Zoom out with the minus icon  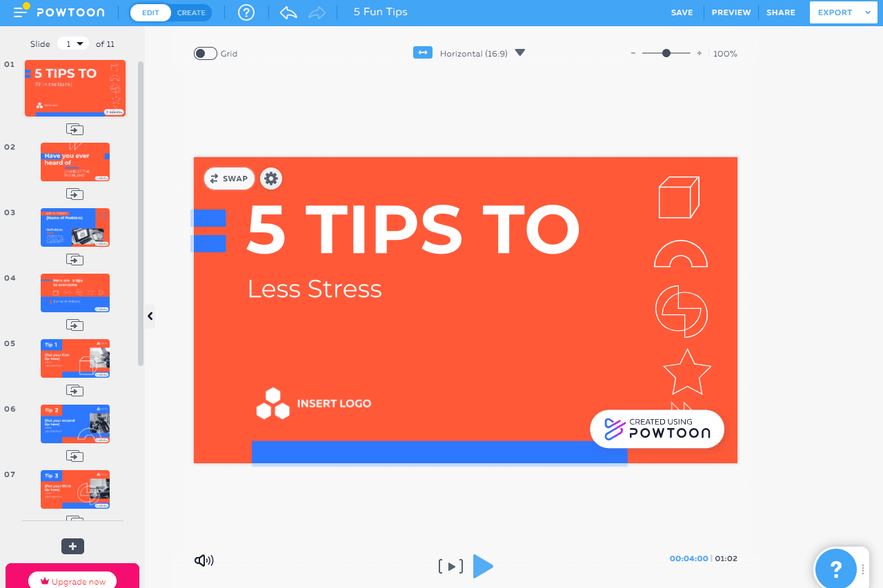(633, 53)
